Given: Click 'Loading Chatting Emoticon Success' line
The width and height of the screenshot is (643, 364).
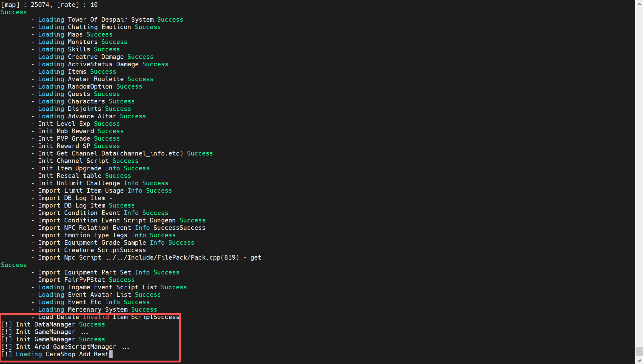Looking at the screenshot, I should pyautogui.click(x=96, y=27).
